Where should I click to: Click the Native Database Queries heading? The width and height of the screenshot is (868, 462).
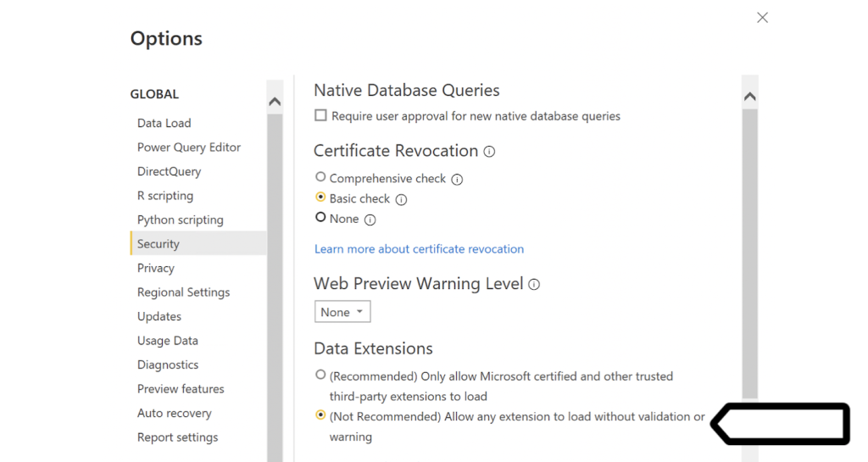pyautogui.click(x=407, y=90)
